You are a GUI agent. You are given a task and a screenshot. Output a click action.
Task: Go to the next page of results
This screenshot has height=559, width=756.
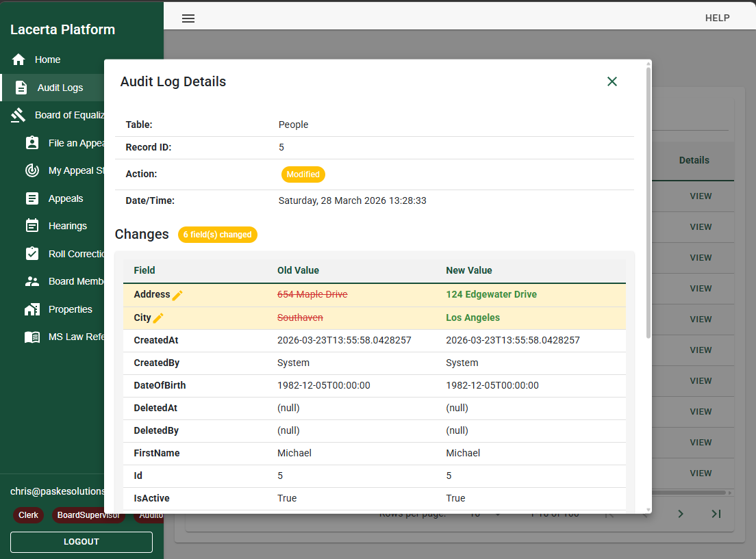pos(680,514)
